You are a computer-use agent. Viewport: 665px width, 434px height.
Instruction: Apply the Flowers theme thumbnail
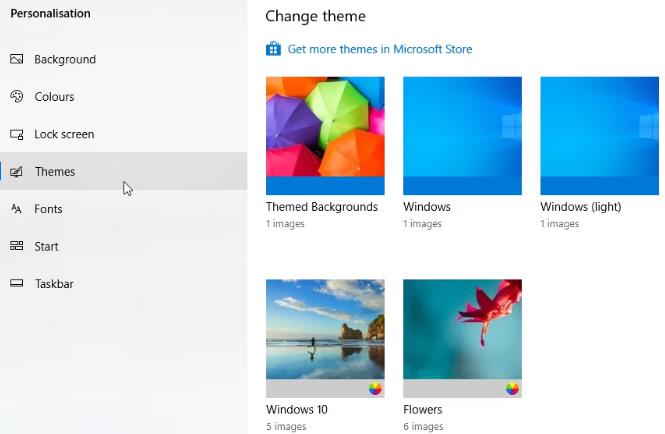(462, 339)
